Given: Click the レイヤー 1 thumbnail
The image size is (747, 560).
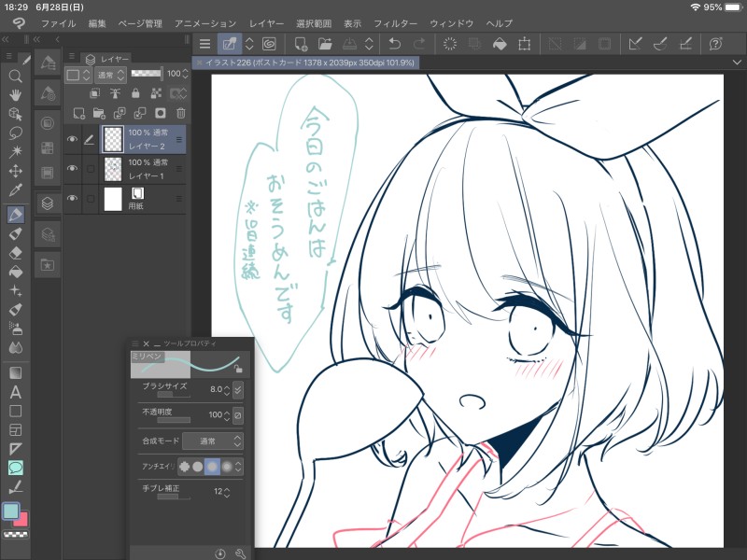Looking at the screenshot, I should (113, 169).
